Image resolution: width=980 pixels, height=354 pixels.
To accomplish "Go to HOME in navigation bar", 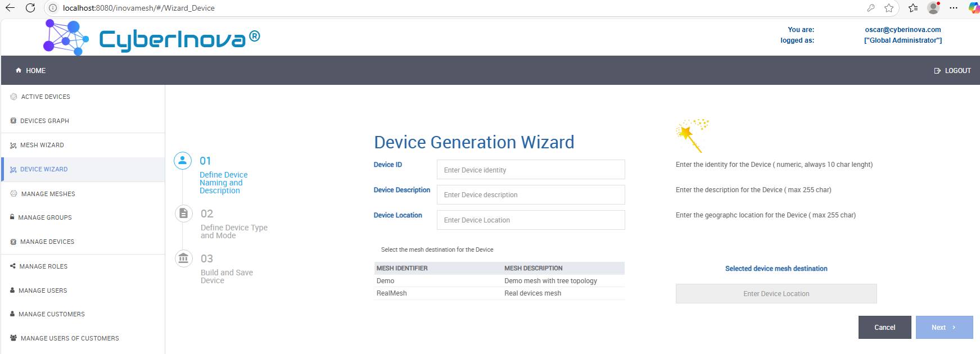I will [x=31, y=71].
